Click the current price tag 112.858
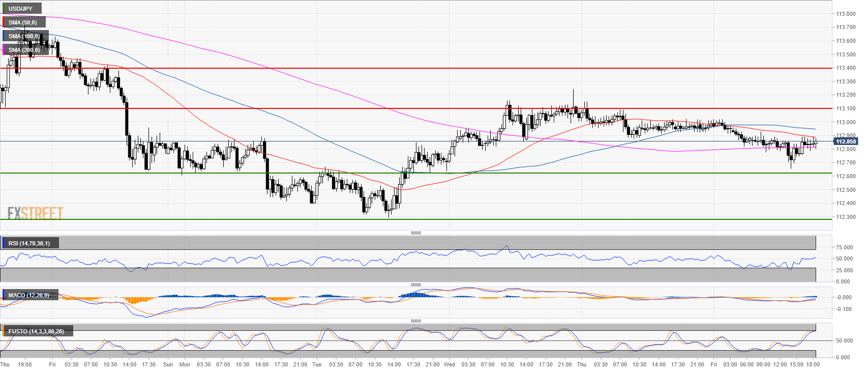This screenshot has height=371, width=868. [x=846, y=141]
